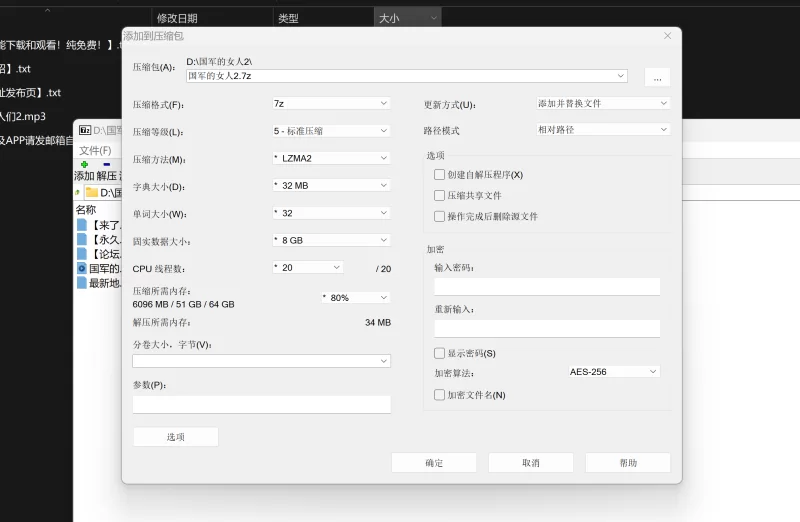Enable 创建自解压程序(X) checkbox
800x522 pixels.
click(439, 174)
